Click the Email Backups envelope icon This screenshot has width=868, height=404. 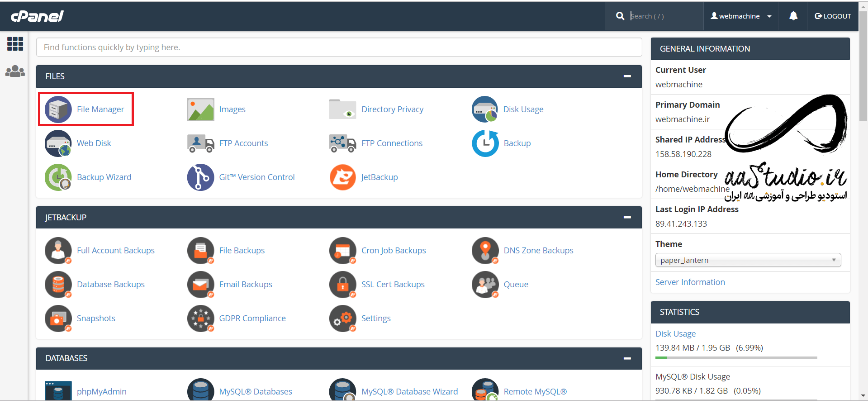(x=200, y=285)
